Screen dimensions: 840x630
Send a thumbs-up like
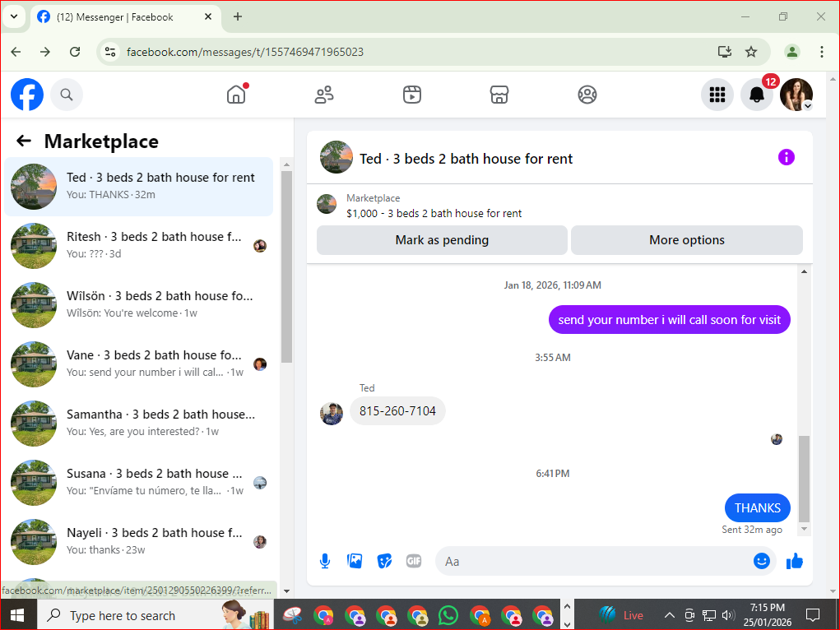pos(795,561)
